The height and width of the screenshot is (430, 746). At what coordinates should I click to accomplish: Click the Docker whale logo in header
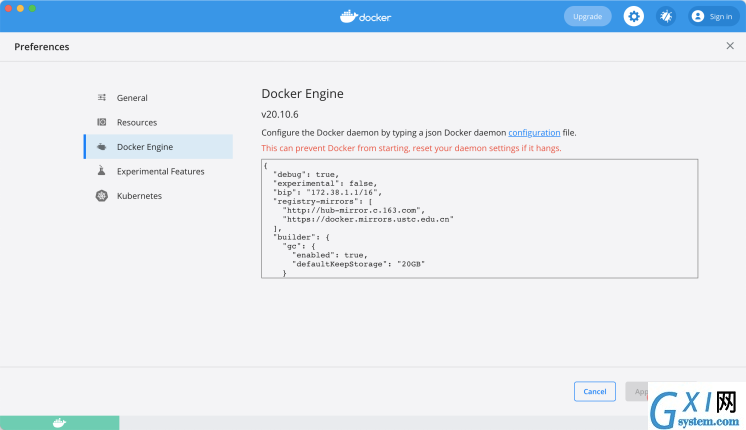(365, 17)
